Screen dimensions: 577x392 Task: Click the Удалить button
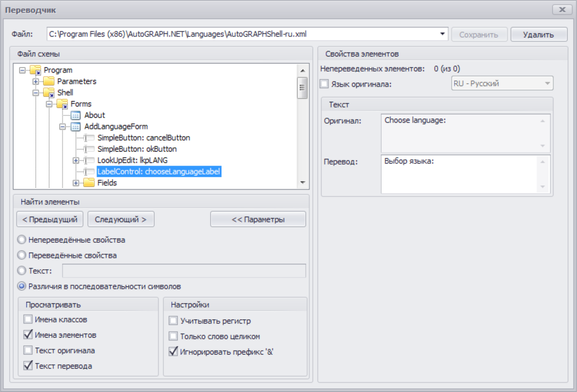point(538,34)
